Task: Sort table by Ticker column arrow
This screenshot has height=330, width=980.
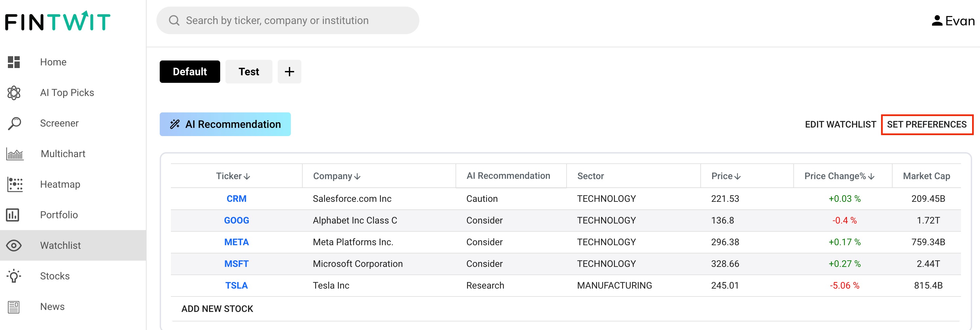Action: pos(247,177)
